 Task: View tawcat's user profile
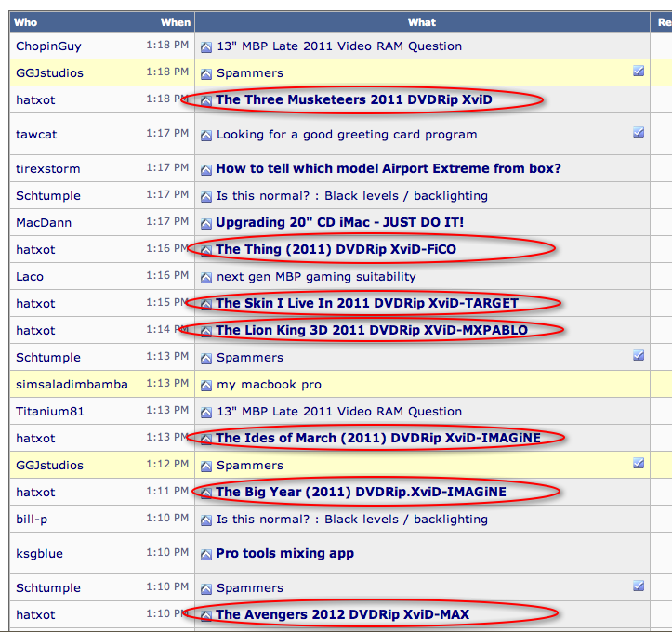pyautogui.click(x=36, y=135)
